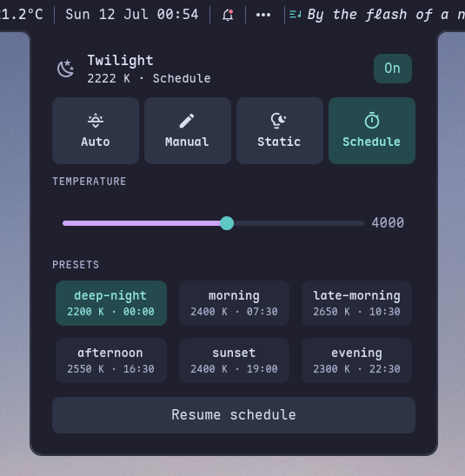The width and height of the screenshot is (465, 476).
Task: Apply the evening preset
Action: (x=357, y=360)
